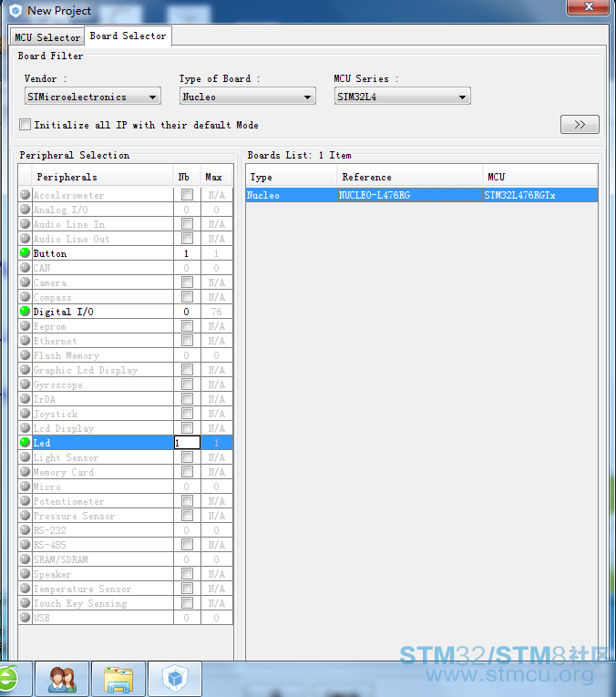
Task: Click the gray status dot beside Speaker
Action: click(25, 574)
